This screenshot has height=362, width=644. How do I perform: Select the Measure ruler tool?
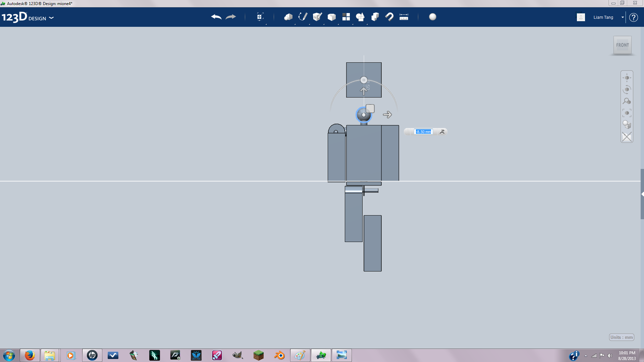click(x=404, y=17)
